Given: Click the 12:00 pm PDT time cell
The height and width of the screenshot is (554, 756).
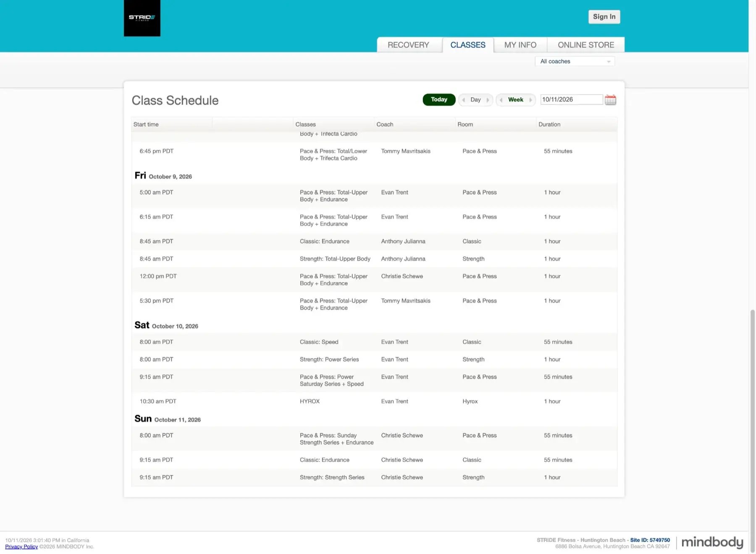Looking at the screenshot, I should (158, 276).
